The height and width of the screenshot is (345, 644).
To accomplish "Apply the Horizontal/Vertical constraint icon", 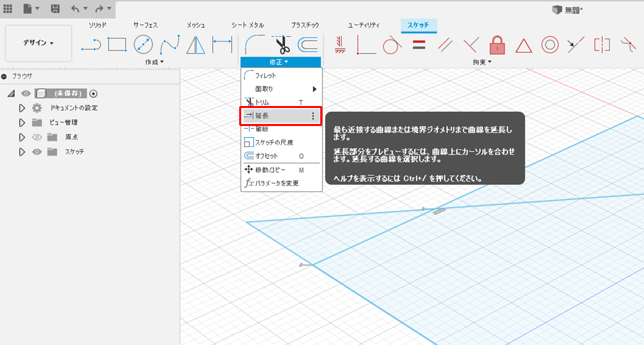I will click(x=340, y=44).
